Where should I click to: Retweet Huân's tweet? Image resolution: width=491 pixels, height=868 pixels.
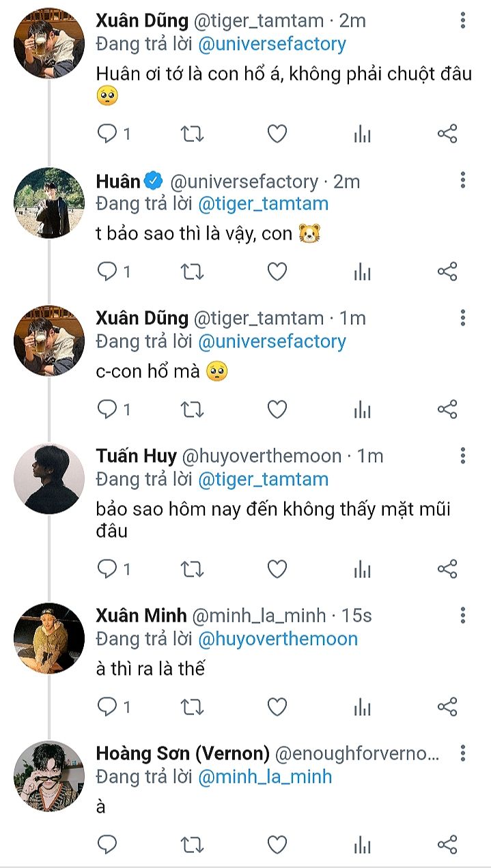coord(192,272)
